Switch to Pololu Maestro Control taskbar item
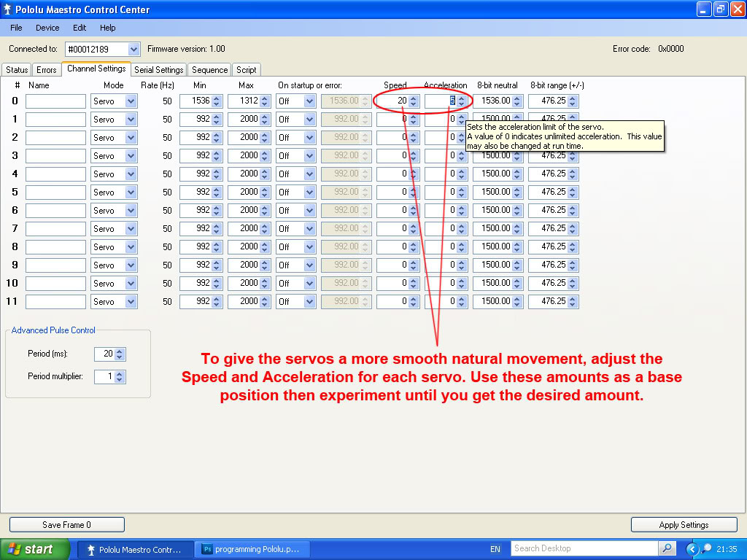747x560 pixels. (135, 550)
